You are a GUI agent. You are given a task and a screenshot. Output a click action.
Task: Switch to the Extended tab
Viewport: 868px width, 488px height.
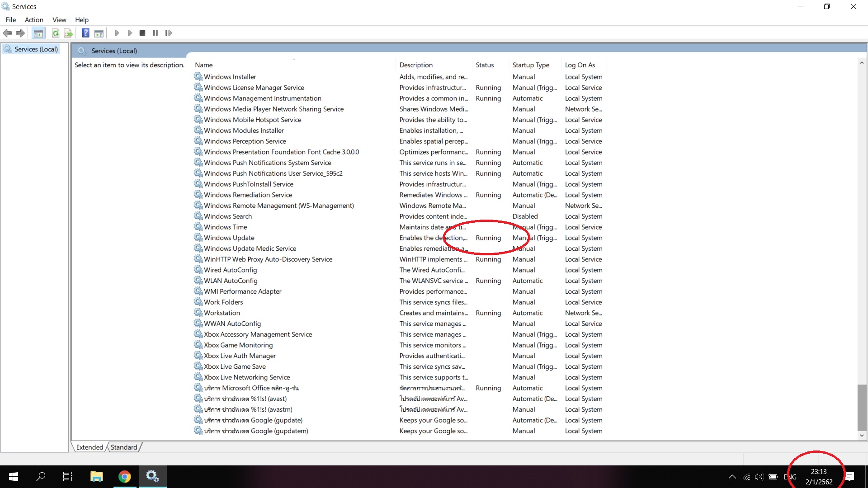(90, 447)
